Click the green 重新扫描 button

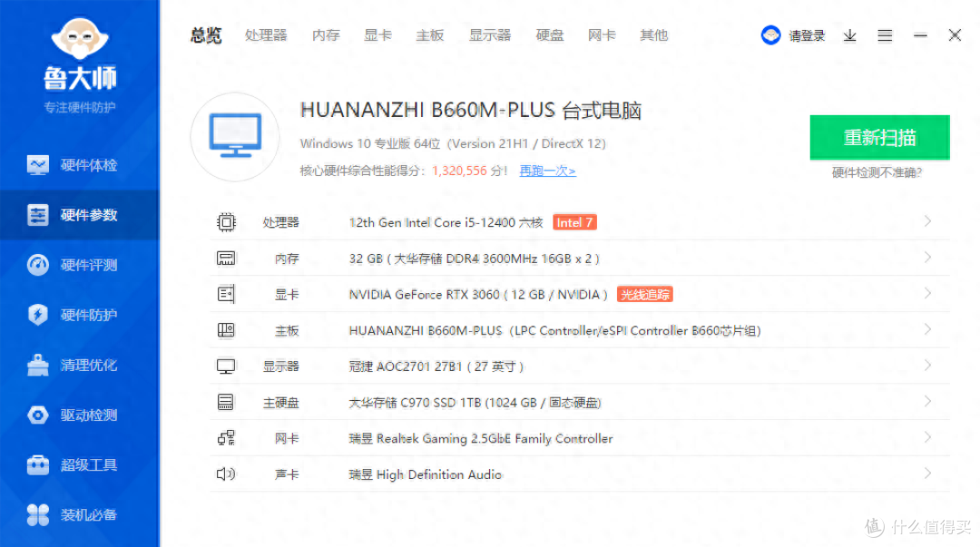879,137
